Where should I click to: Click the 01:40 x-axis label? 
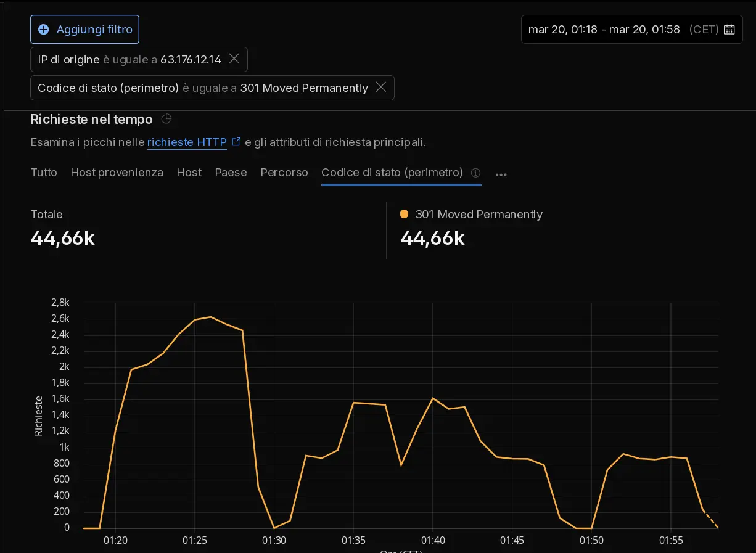433,540
